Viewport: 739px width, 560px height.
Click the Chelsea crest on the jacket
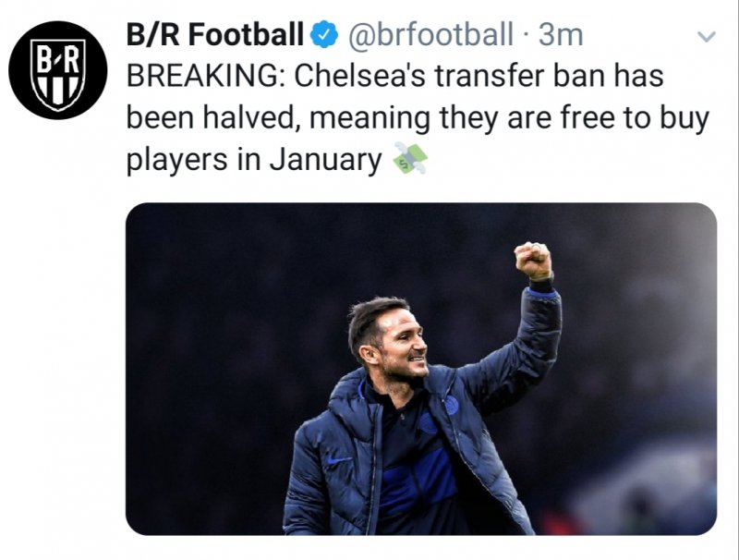(x=451, y=404)
